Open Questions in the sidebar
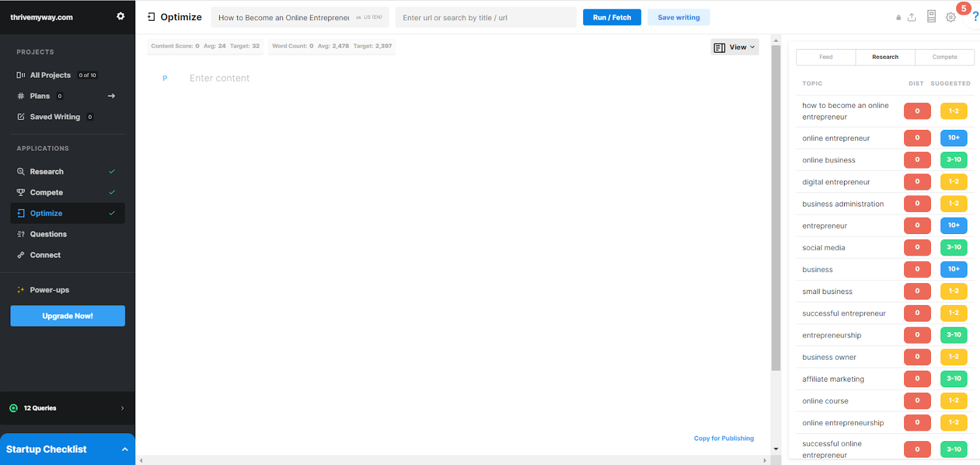Viewport: 980px width, 465px height. pyautogui.click(x=48, y=234)
